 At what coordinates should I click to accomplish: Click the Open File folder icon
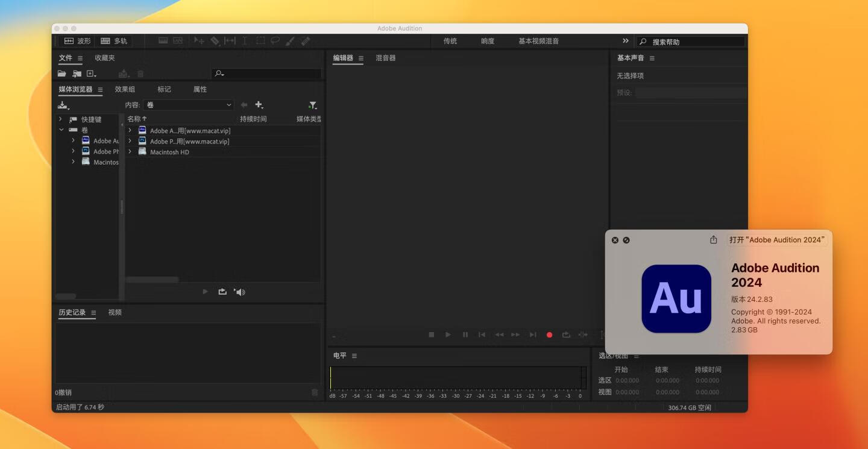pos(61,74)
